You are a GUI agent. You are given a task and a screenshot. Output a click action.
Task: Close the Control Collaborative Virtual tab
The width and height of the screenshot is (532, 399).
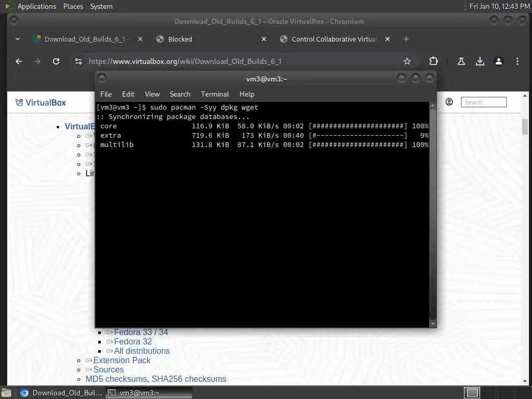(x=388, y=39)
